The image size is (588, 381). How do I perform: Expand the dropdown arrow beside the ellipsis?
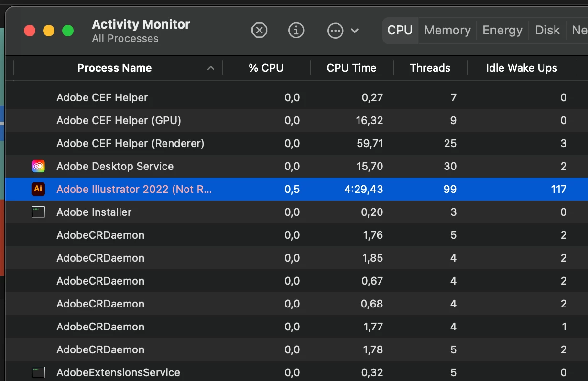355,31
